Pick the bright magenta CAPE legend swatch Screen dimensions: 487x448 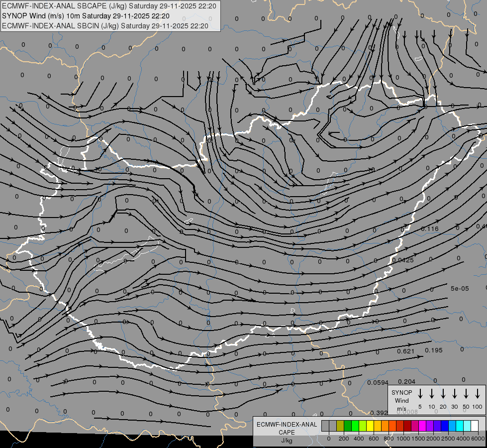(x=422, y=426)
